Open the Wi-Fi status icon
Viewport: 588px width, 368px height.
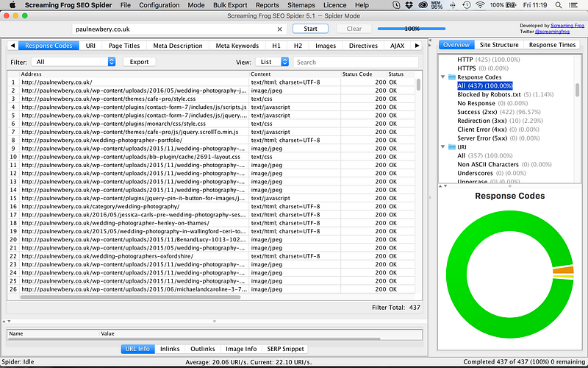coord(480,5)
